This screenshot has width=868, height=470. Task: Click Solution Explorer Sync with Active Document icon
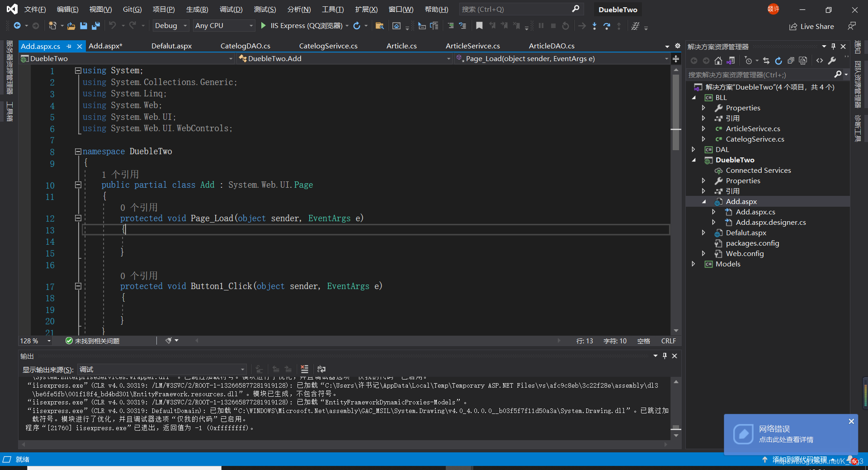pyautogui.click(x=766, y=61)
